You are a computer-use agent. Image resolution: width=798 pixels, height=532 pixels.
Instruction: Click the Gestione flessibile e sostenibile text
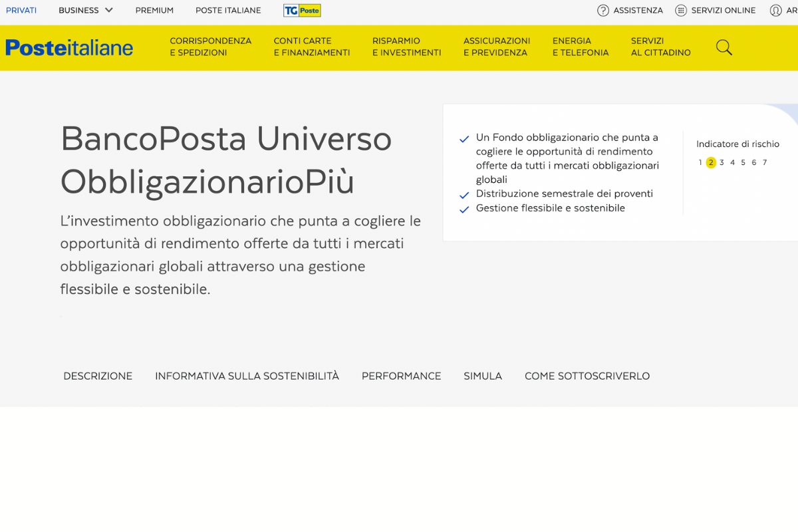tap(551, 208)
